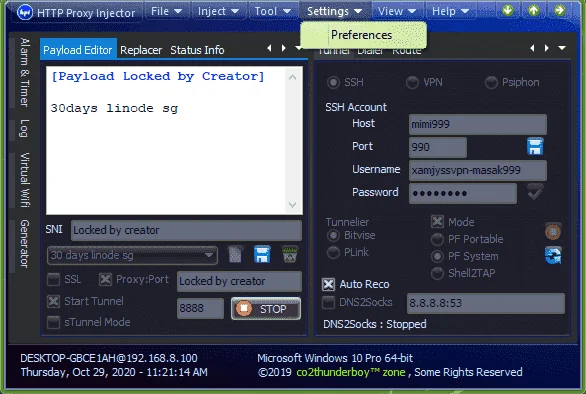This screenshot has width=586, height=394.
Task: Click the Proxy:Port address field
Action: [239, 281]
